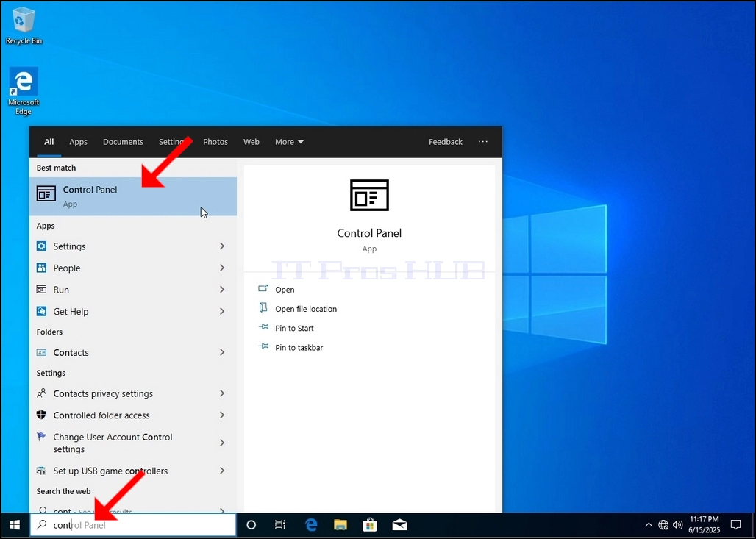Image resolution: width=756 pixels, height=539 pixels.
Task: Expand the Contacts folder chevron
Action: tap(222, 352)
